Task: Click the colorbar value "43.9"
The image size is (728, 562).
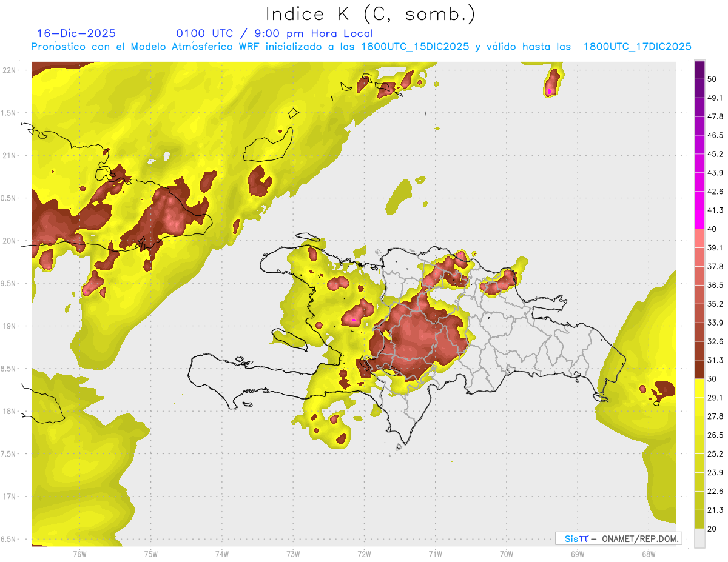Action: [715, 173]
